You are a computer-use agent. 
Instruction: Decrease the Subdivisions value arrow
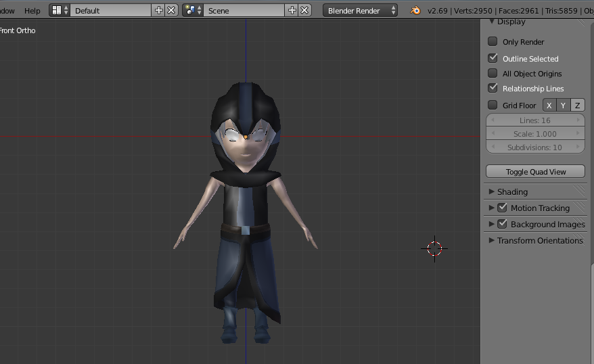pos(493,147)
